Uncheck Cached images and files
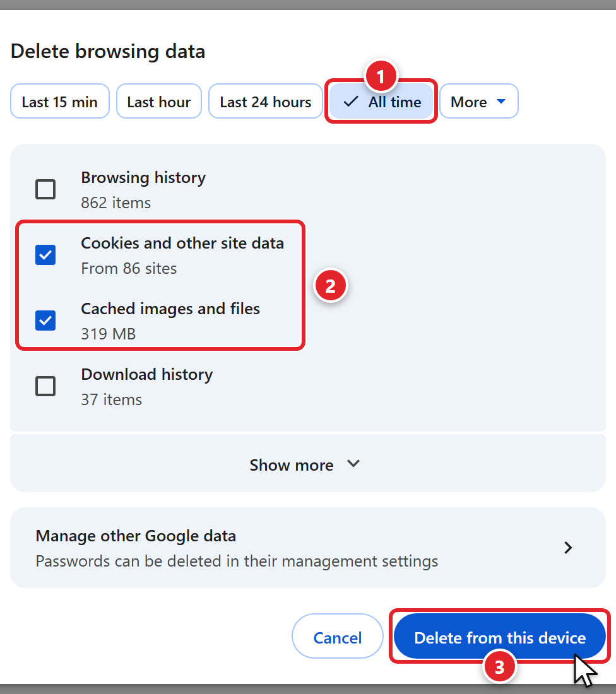 point(45,320)
